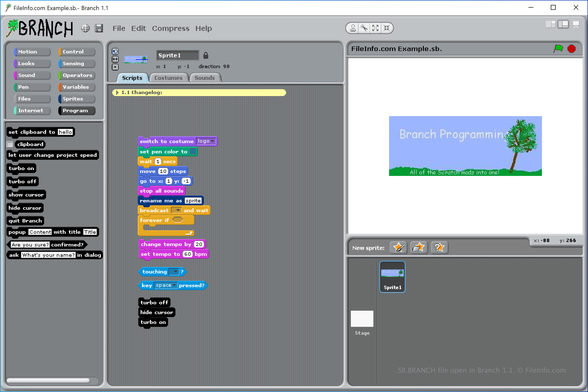Screen dimensions: 588x392
Task: Click the 'turbo on' palette block
Action: [x=21, y=168]
